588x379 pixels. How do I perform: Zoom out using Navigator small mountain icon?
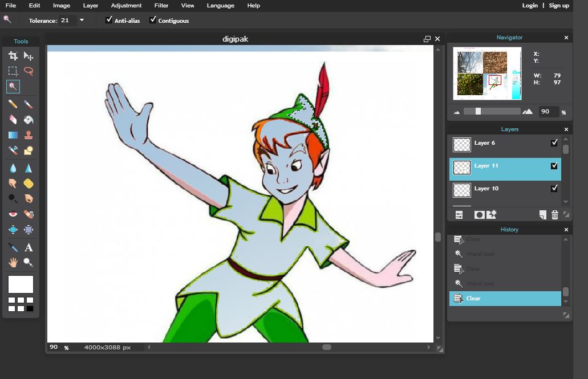[x=457, y=112]
